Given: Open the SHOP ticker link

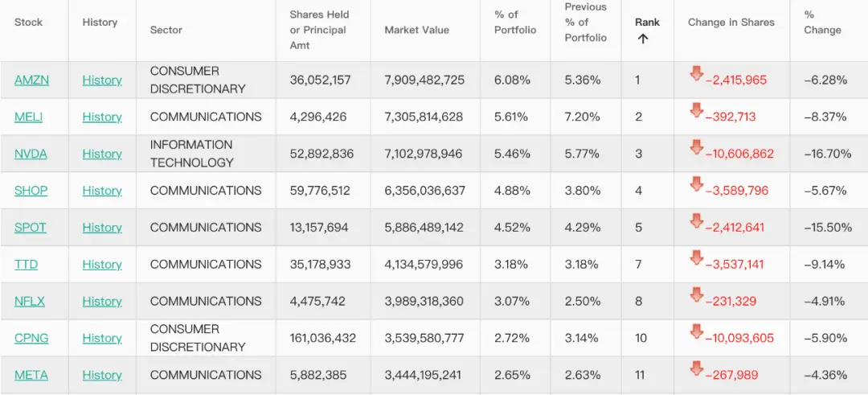Looking at the screenshot, I should 31,191.
